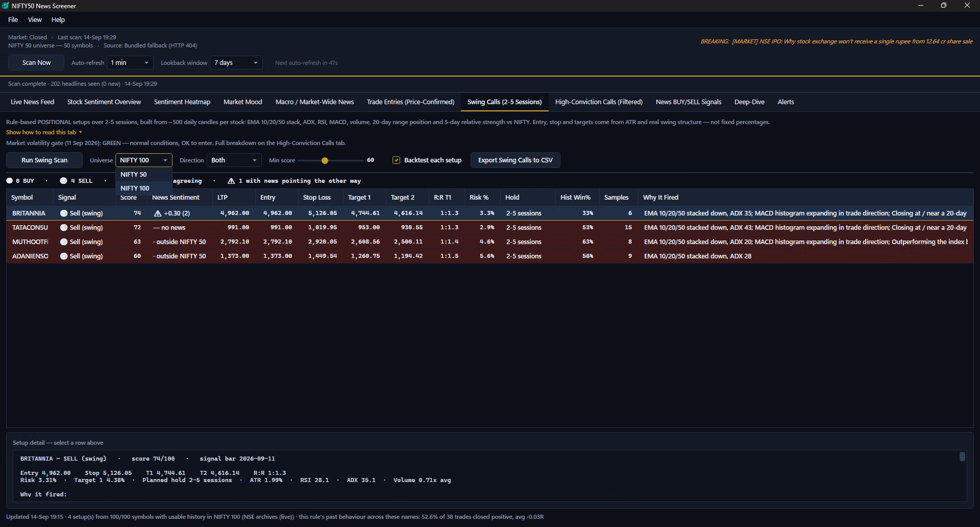Open the Direction Both dropdown
The height and width of the screenshot is (527, 980).
(x=234, y=160)
